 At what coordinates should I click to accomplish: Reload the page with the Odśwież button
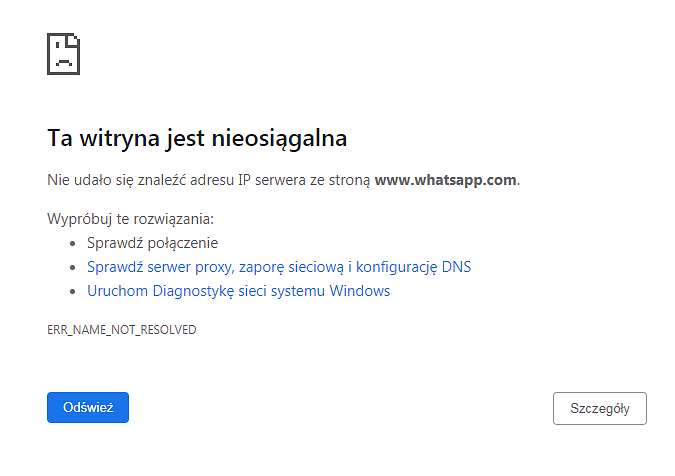(88, 407)
